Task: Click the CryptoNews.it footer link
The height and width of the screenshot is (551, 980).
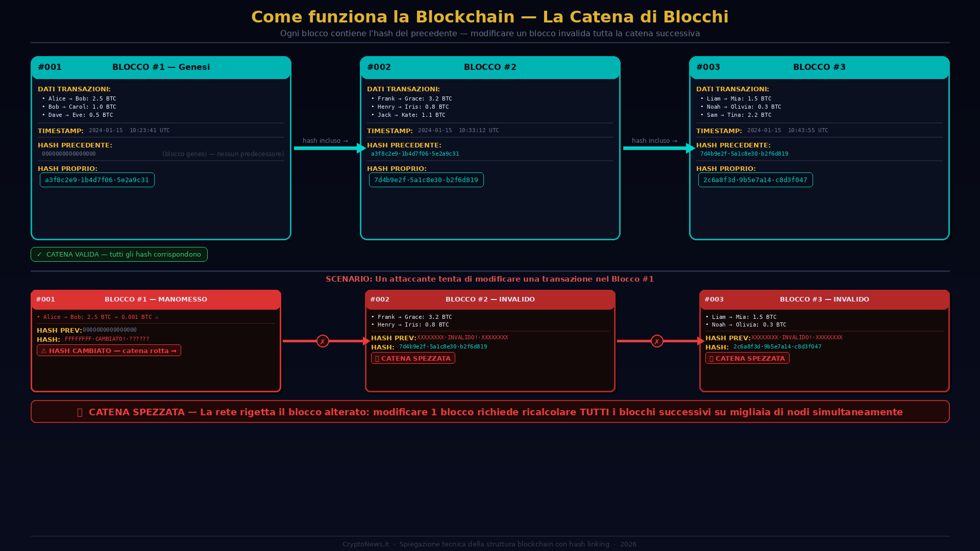Action: (365, 544)
